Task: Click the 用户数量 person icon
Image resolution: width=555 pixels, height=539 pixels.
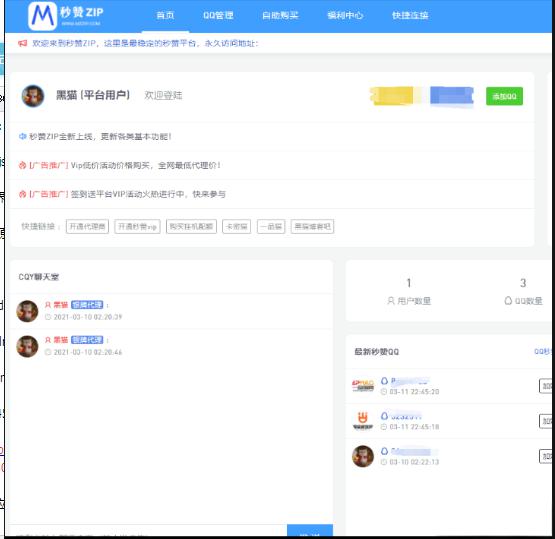Action: [x=391, y=301]
